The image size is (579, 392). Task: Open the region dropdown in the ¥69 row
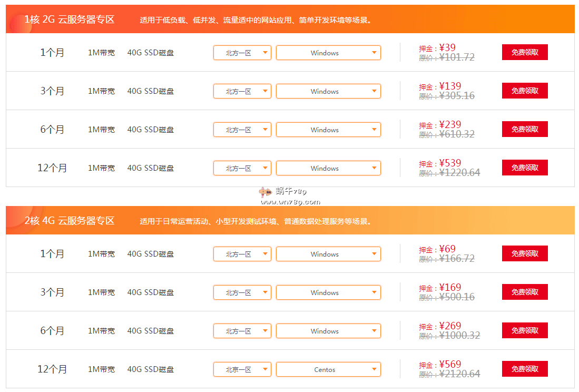tap(242, 254)
